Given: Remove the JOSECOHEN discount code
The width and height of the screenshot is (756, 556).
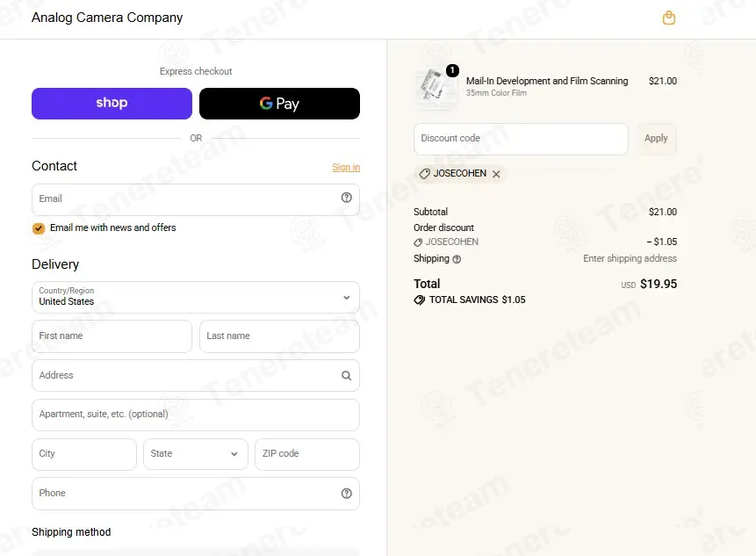Looking at the screenshot, I should [496, 174].
